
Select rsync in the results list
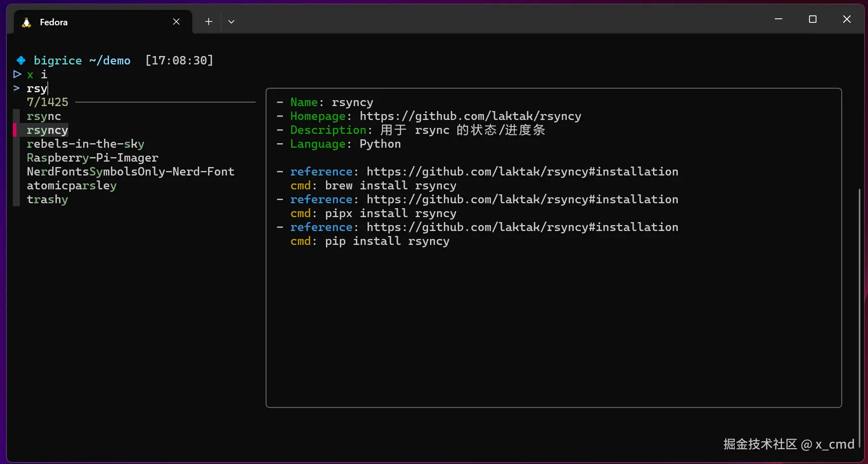click(x=44, y=116)
